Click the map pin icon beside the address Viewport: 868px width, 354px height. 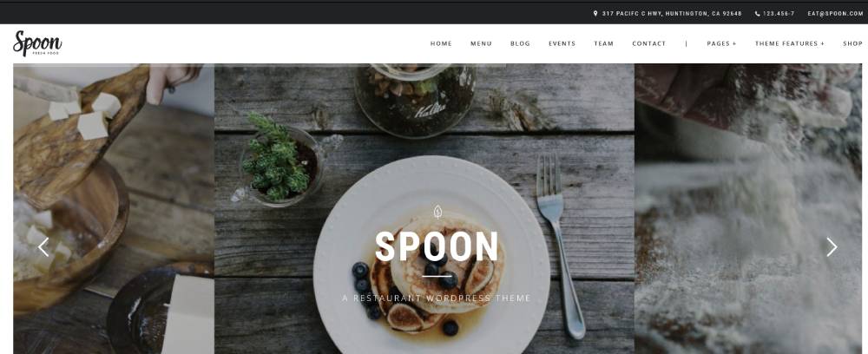(x=595, y=13)
